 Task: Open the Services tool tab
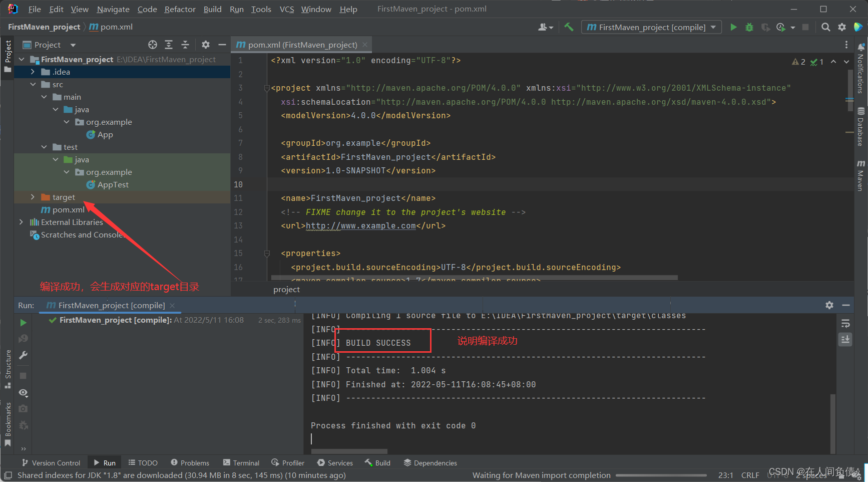pos(335,463)
